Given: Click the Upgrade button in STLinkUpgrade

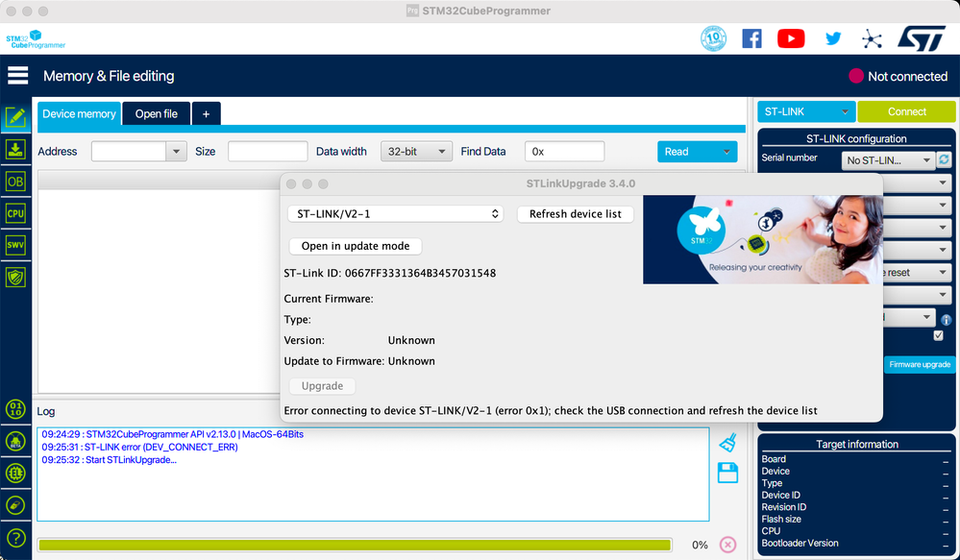Looking at the screenshot, I should 322,385.
